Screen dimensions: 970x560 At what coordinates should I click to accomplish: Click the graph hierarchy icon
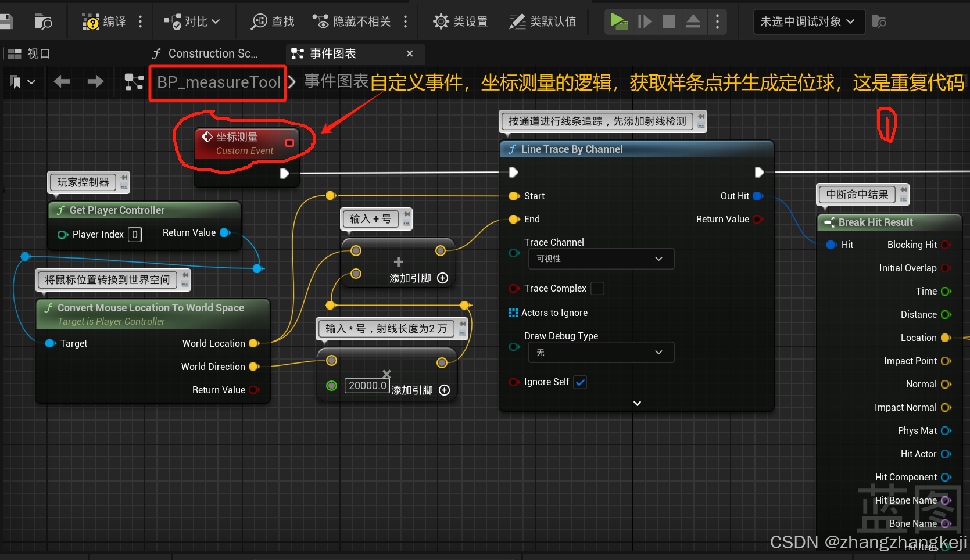click(x=134, y=82)
